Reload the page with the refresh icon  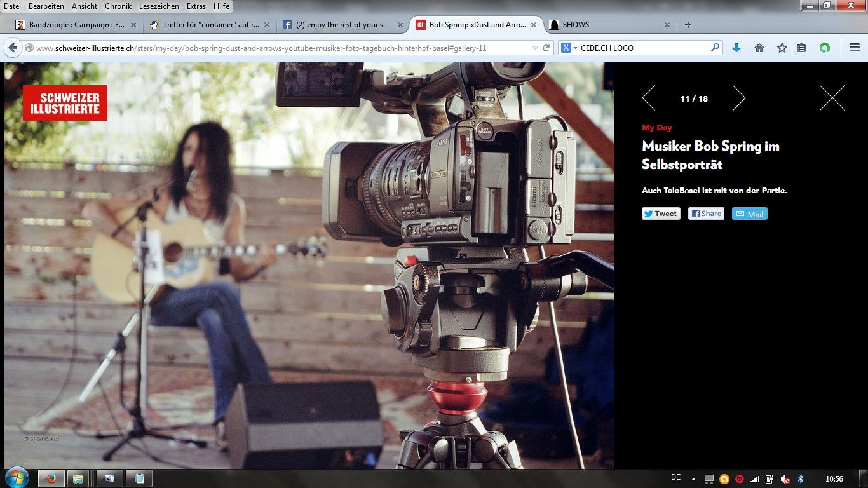coord(546,48)
